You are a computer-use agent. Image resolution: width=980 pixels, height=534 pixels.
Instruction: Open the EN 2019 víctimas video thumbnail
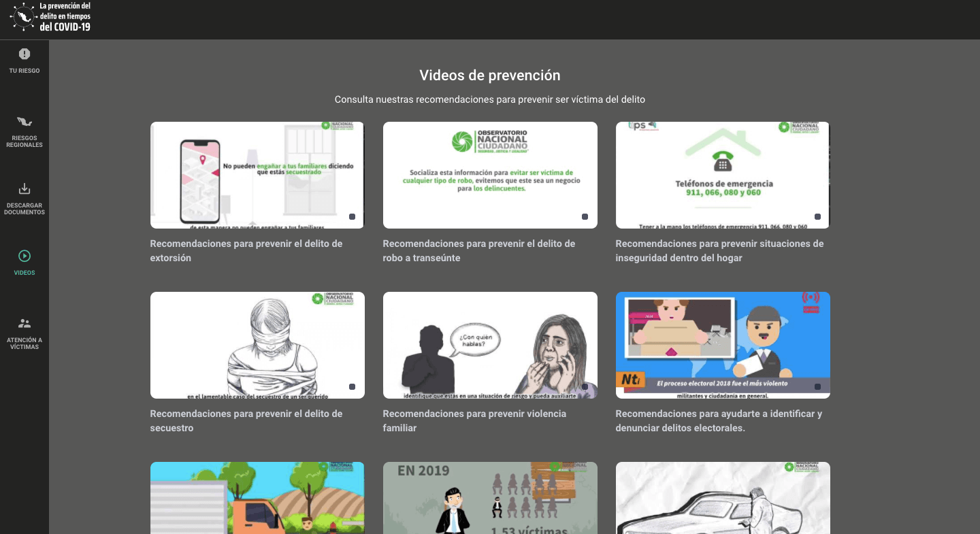pos(490,498)
